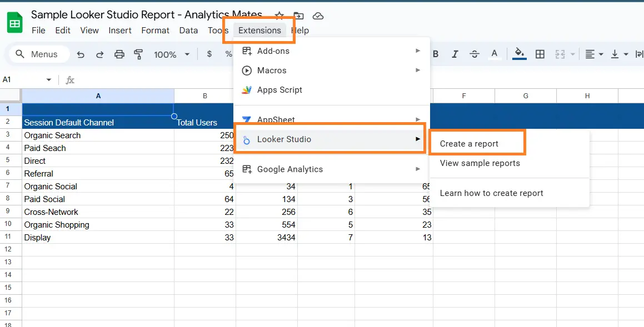This screenshot has width=644, height=327.
Task: Click the Total Users header cell
Action: [205, 122]
